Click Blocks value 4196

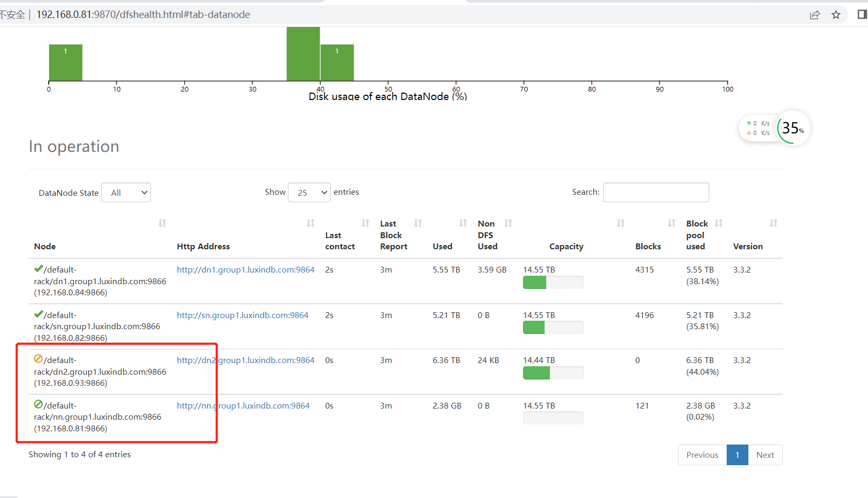tap(645, 315)
